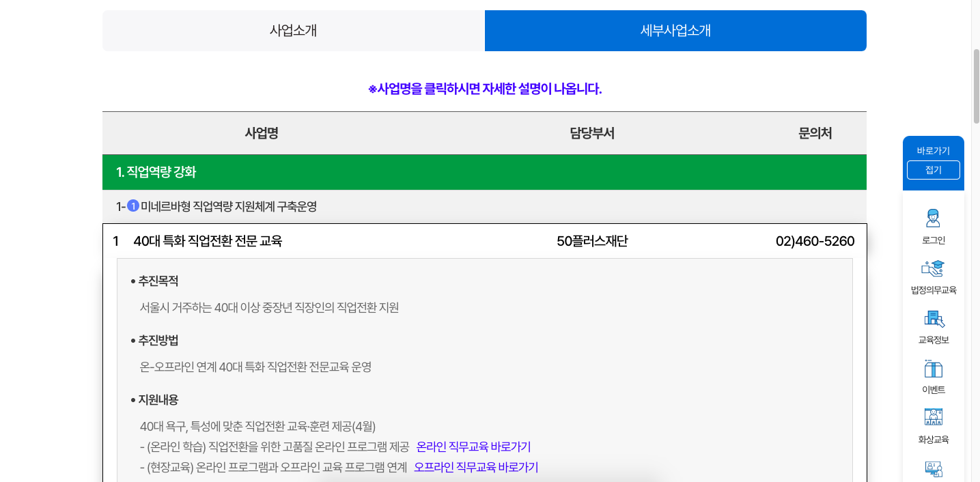The image size is (980, 482).
Task: Click the 사업명 column header
Action: 260,133
